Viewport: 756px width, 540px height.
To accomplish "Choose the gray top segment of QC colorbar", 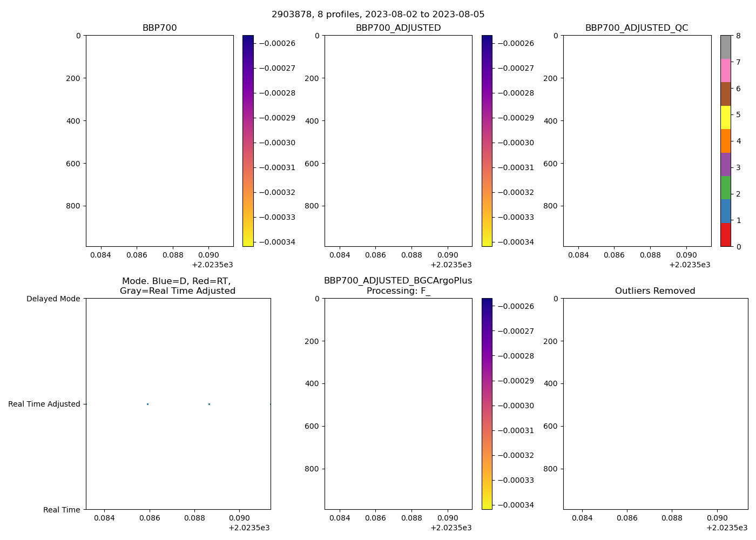I will click(725, 47).
